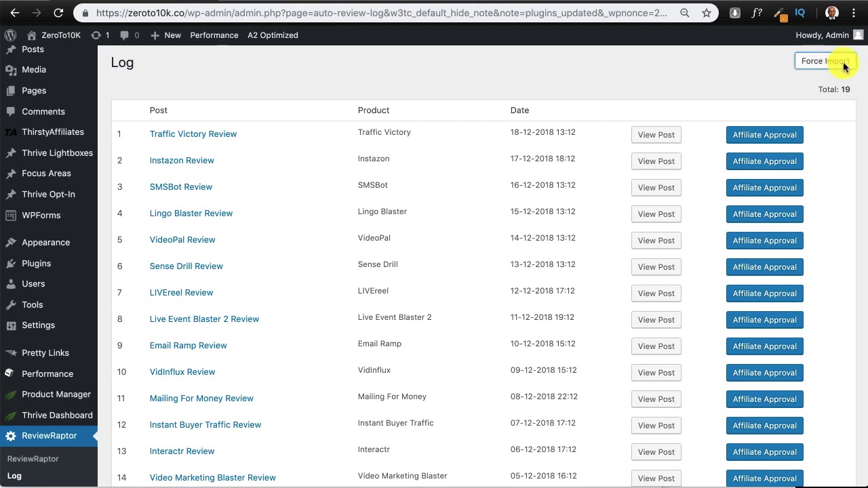Image resolution: width=868 pixels, height=488 pixels.
Task: Click the IQ extension icon
Action: pos(800,13)
